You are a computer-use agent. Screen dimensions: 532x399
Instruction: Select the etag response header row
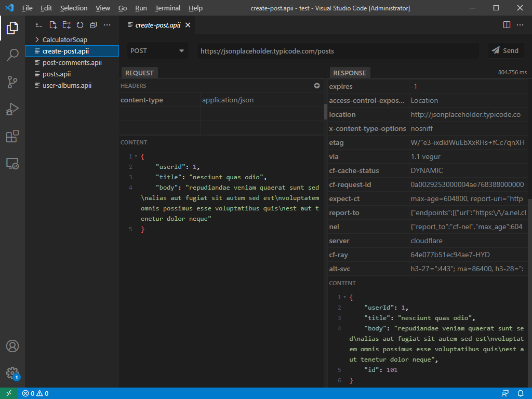pyautogui.click(x=428, y=142)
